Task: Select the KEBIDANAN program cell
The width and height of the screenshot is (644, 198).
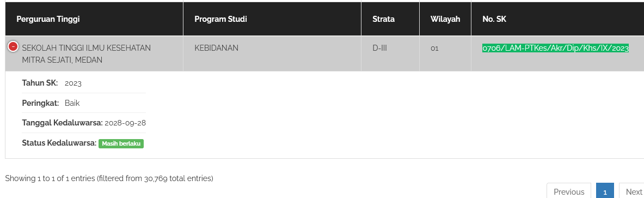Action: click(272, 54)
